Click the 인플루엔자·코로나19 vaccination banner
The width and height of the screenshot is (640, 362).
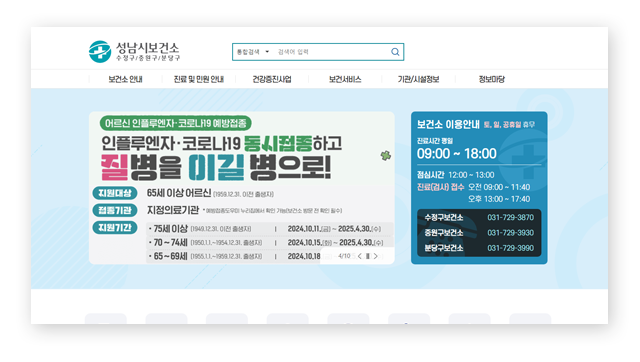pyautogui.click(x=242, y=188)
